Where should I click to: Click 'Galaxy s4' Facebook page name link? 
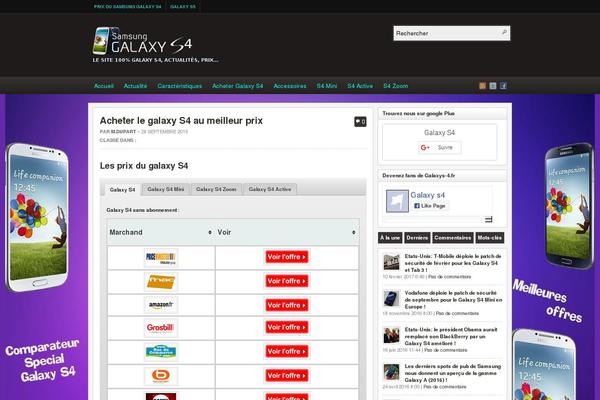tap(427, 195)
